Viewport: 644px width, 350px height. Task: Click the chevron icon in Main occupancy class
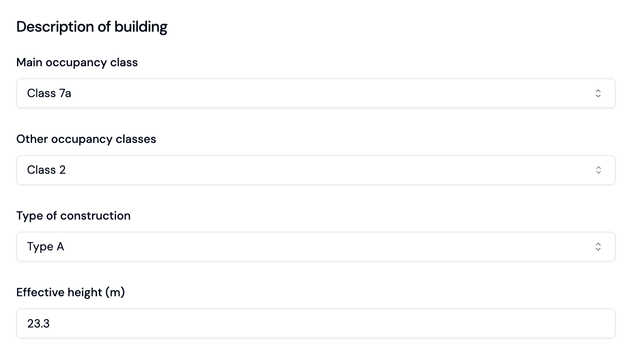[x=598, y=93]
